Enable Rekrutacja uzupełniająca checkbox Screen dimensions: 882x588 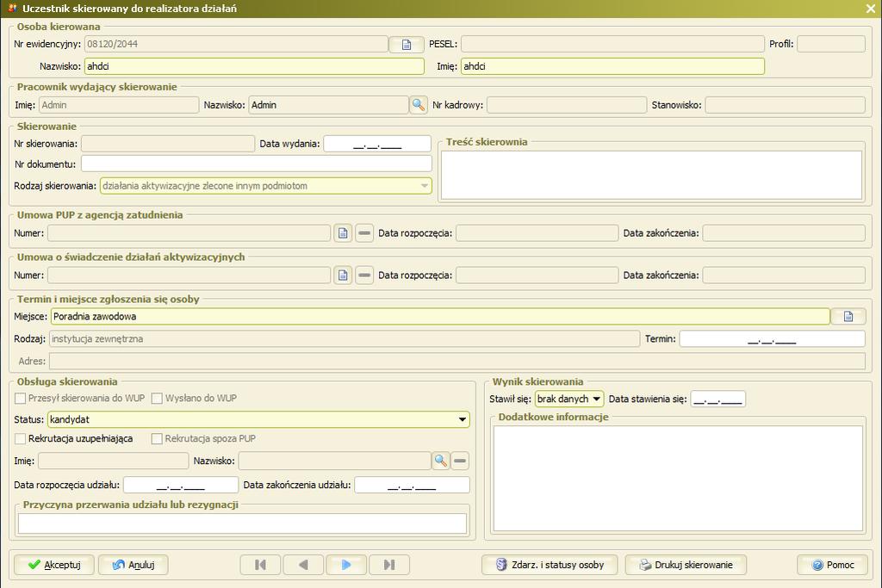pos(21,438)
